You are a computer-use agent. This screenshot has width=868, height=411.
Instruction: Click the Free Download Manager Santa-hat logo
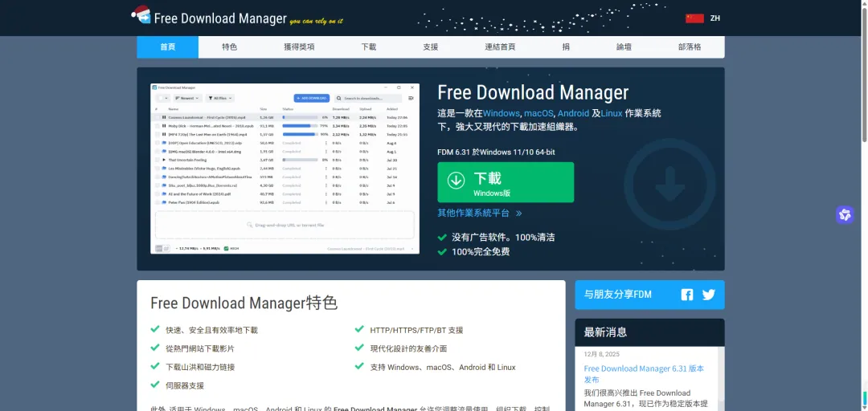pyautogui.click(x=141, y=14)
